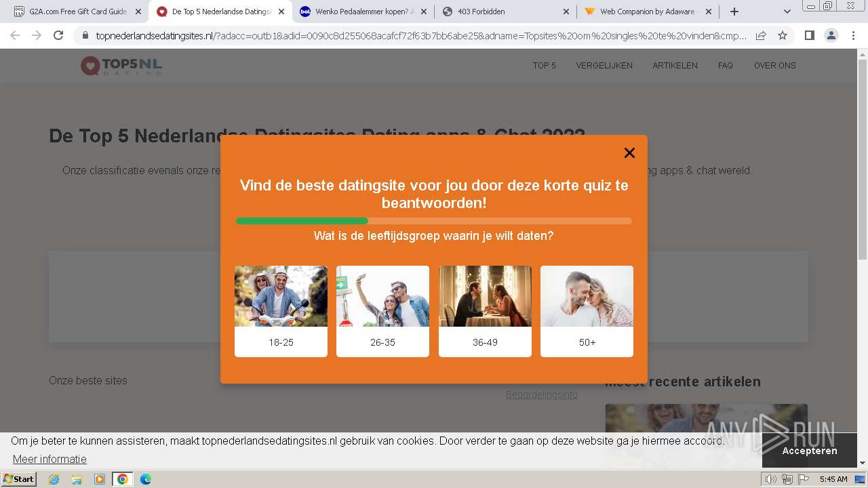Click the 5:45 AM system clock
The image size is (868, 488).
tap(833, 479)
